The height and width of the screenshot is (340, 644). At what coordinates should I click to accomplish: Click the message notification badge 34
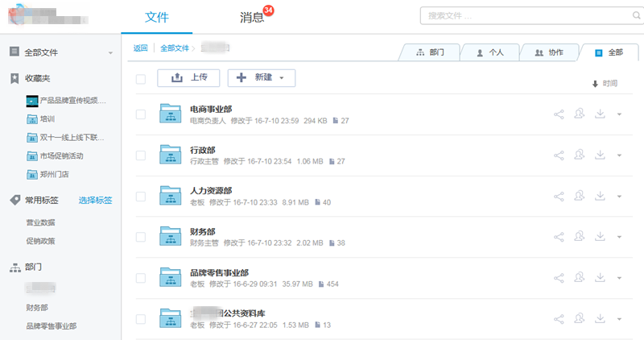click(269, 10)
